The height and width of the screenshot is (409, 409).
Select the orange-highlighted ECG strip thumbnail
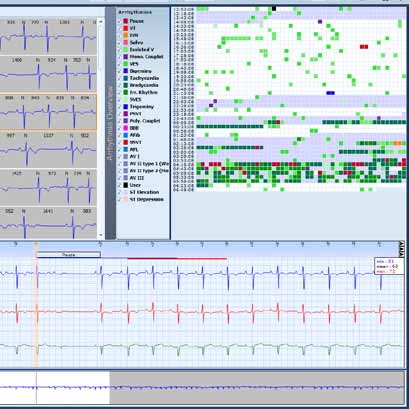48,112
